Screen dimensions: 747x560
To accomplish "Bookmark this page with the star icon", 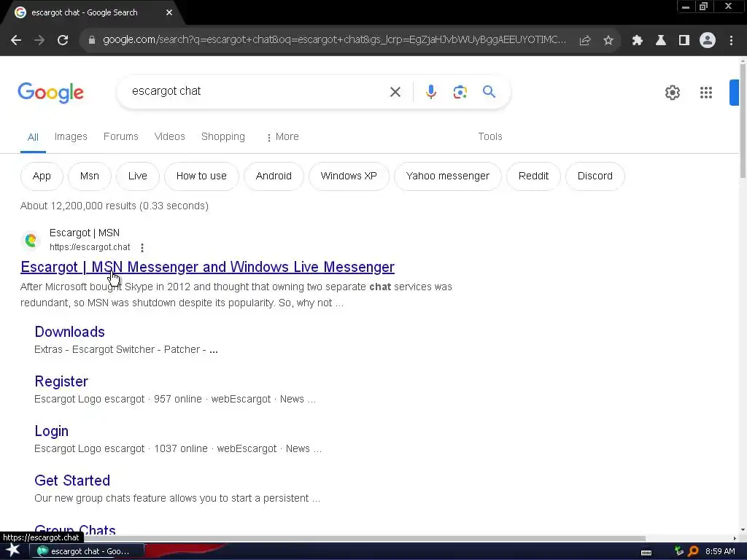I will pyautogui.click(x=608, y=41).
